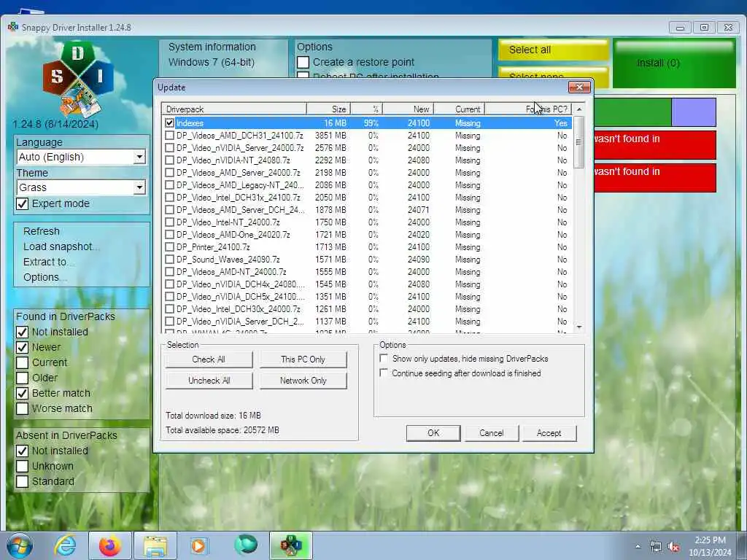Toggle the Expert mode checkbox
The image size is (747, 560).
pyautogui.click(x=23, y=204)
